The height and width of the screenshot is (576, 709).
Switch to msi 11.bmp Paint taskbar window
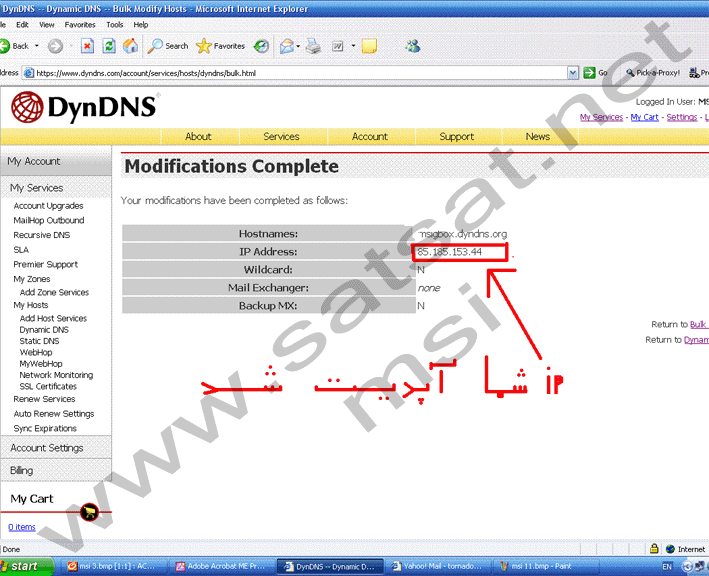tap(548, 566)
